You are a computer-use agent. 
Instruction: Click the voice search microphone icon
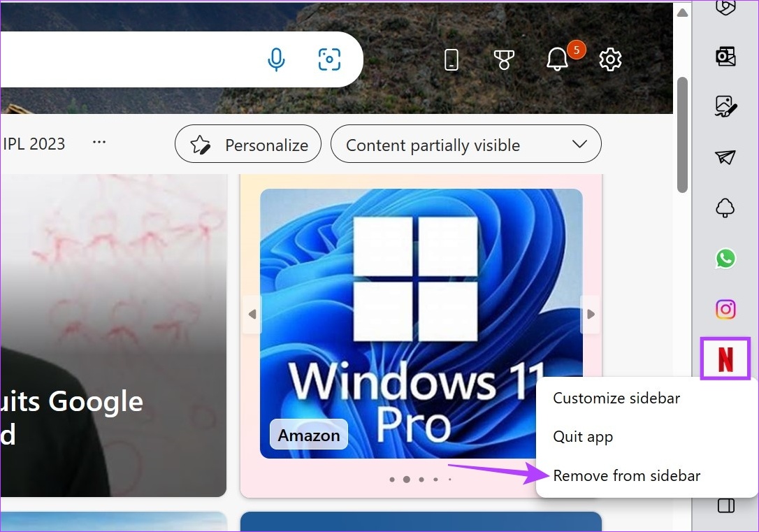[276, 59]
